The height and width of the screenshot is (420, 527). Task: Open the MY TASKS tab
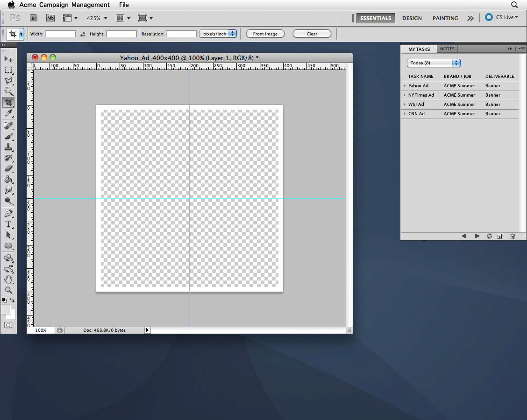coord(419,49)
